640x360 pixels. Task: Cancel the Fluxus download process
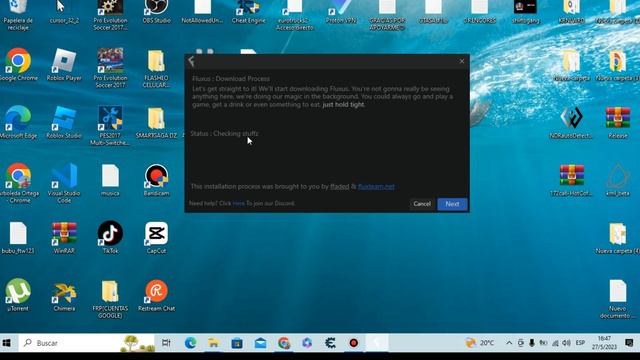(422, 204)
